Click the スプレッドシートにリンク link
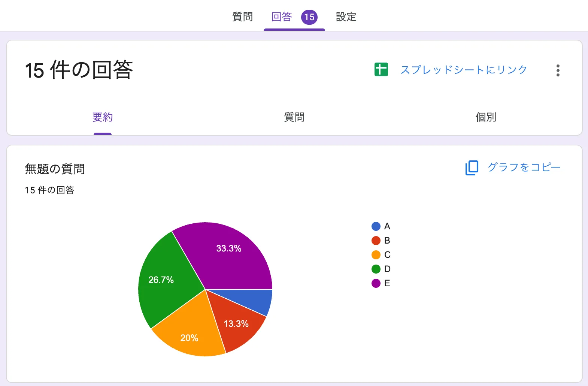The height and width of the screenshot is (386, 588). [x=464, y=70]
